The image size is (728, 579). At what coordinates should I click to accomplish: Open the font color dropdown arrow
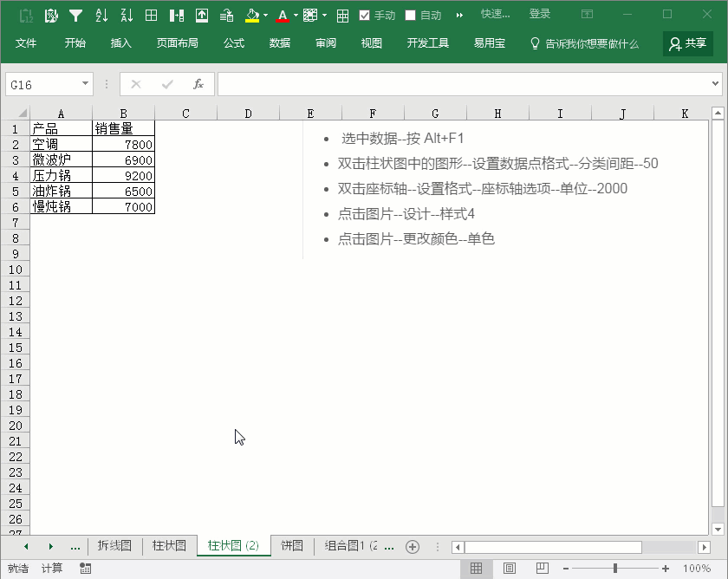(x=296, y=13)
